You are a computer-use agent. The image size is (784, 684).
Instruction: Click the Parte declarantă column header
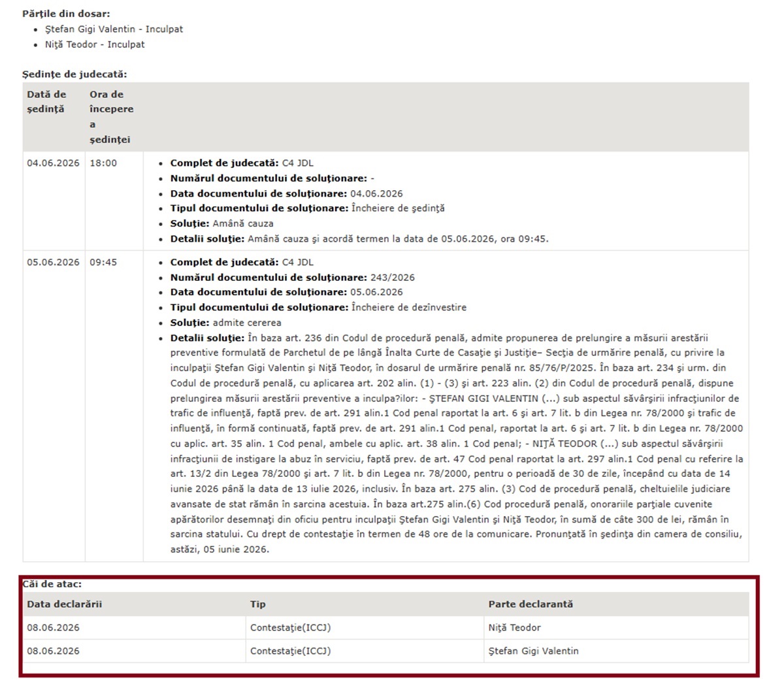tap(531, 604)
